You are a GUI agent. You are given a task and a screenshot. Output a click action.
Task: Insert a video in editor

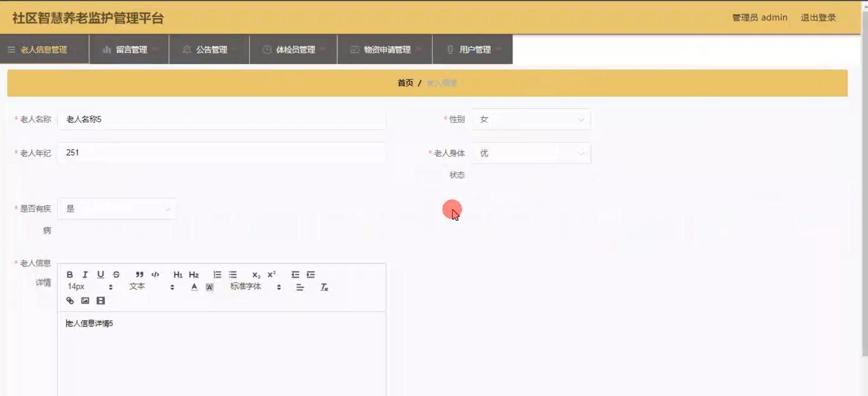point(101,300)
